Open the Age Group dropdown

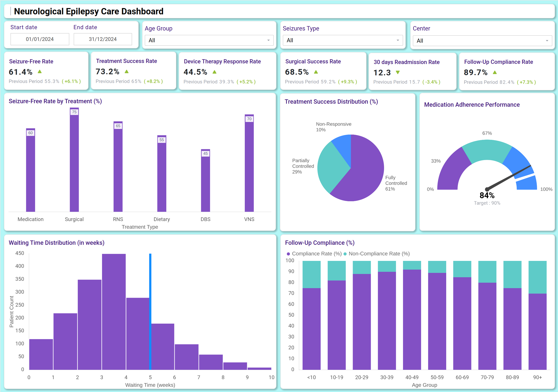click(209, 40)
